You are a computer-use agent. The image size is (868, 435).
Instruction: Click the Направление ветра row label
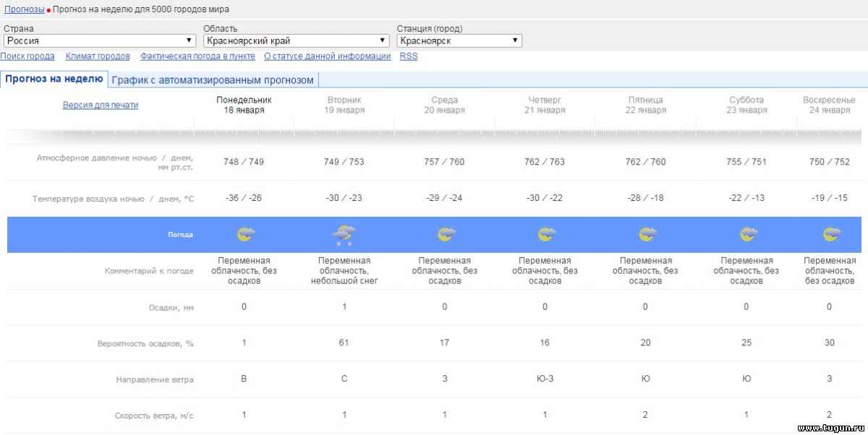(155, 379)
